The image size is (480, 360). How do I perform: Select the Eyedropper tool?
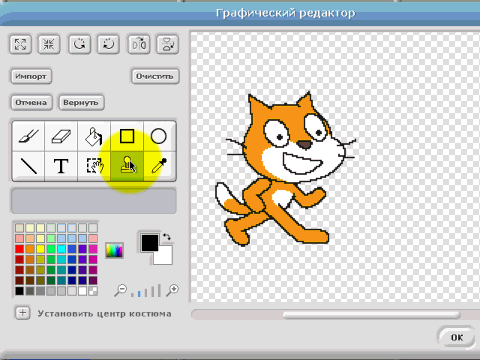pos(159,166)
